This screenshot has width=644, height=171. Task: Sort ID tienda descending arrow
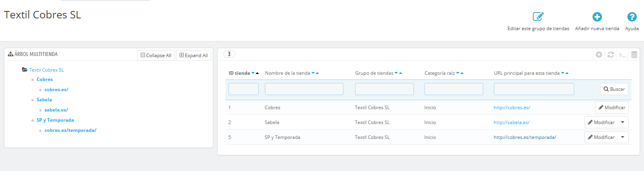coord(253,73)
